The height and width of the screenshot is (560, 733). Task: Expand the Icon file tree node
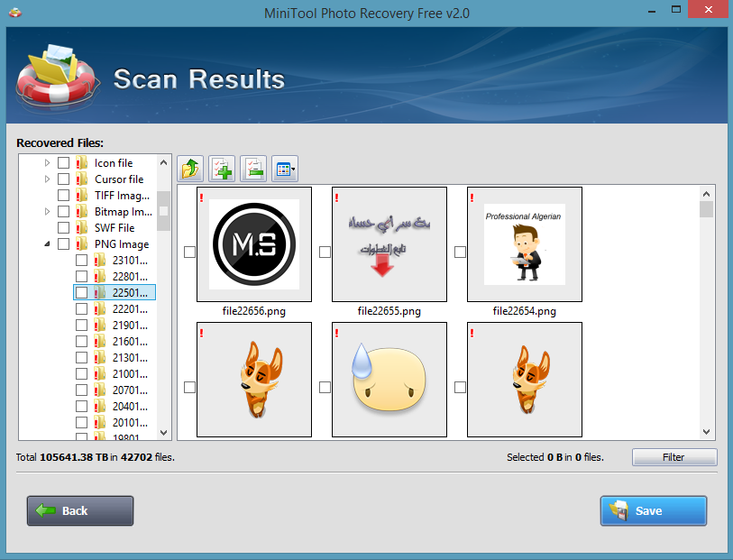tap(47, 163)
